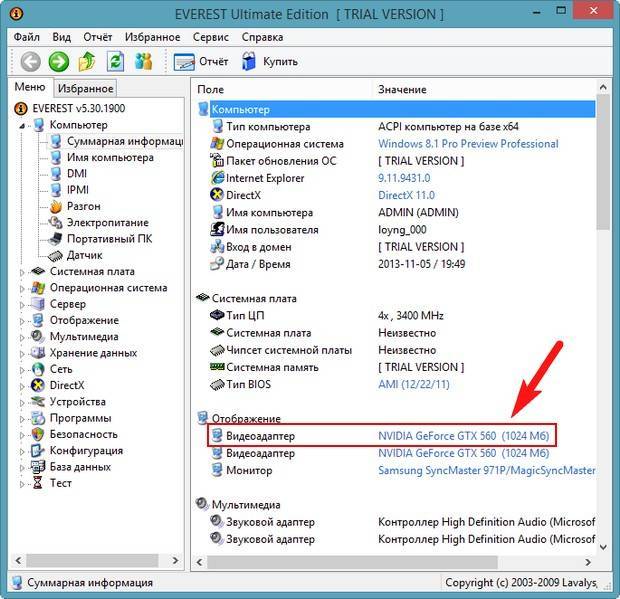Select the Безопасность shield icon
The width and height of the screenshot is (620, 599).
click(38, 434)
